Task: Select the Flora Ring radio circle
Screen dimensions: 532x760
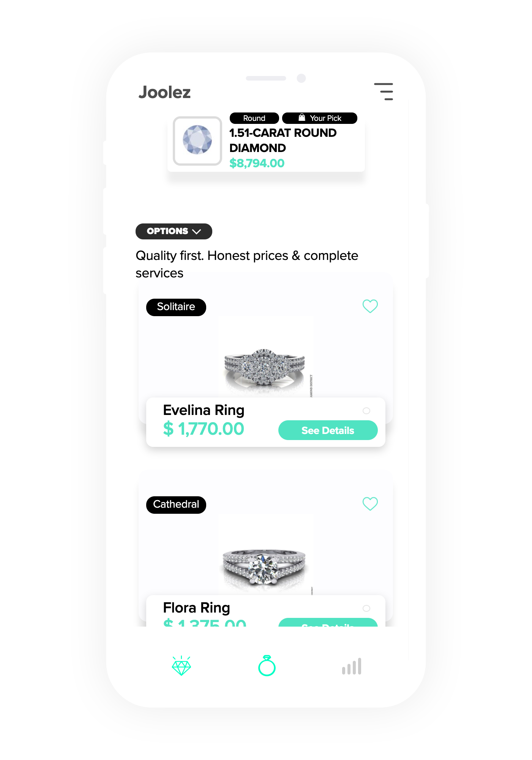Action: pos(366,608)
